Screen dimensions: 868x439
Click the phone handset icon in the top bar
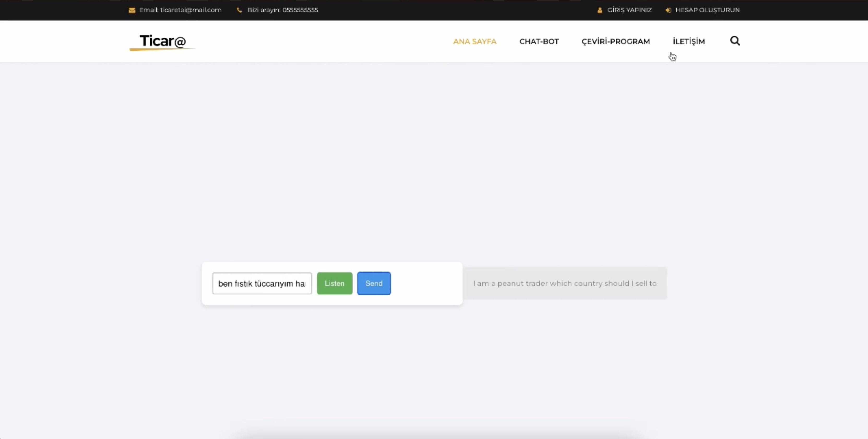[239, 10]
